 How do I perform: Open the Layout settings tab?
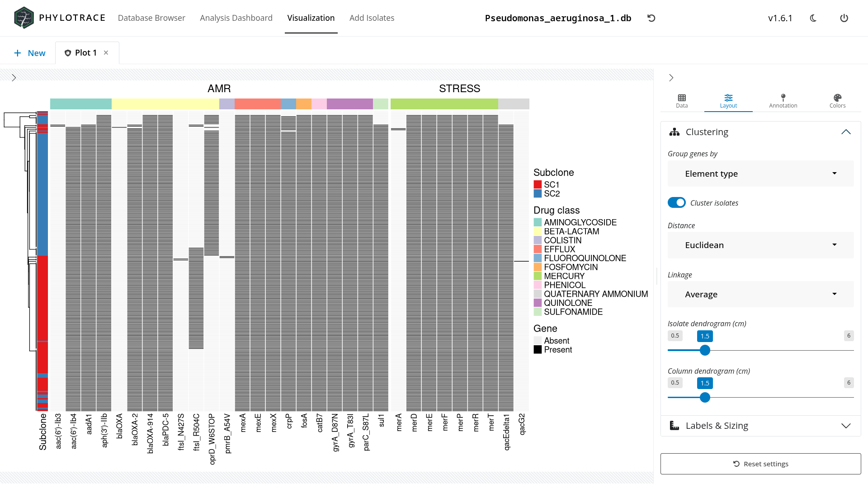(728, 101)
